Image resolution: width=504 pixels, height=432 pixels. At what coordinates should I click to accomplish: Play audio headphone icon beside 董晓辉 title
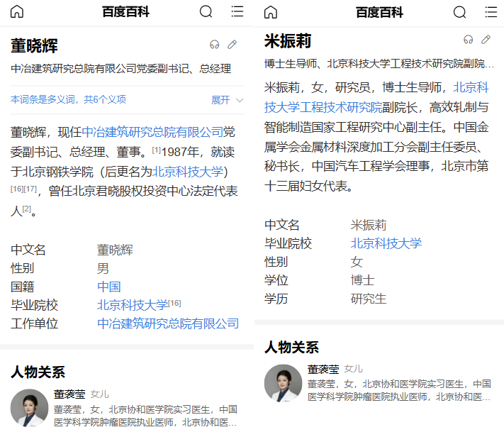214,45
